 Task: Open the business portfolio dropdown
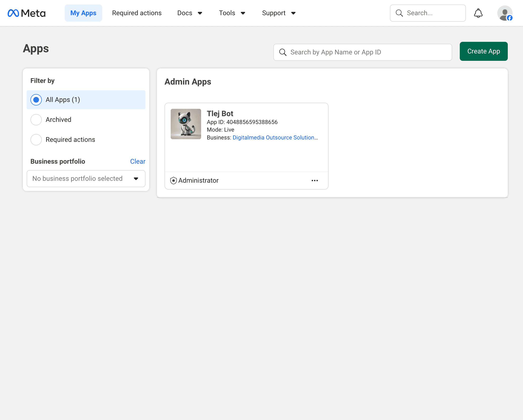pos(86,179)
